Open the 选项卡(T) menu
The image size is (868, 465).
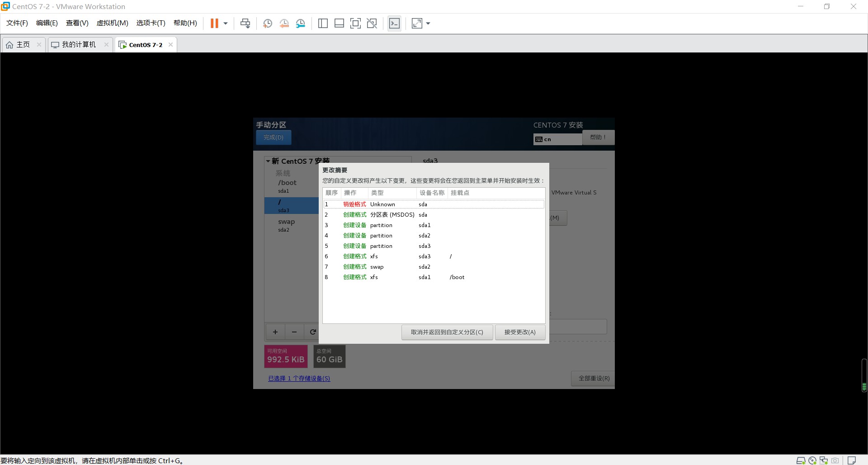tap(151, 23)
